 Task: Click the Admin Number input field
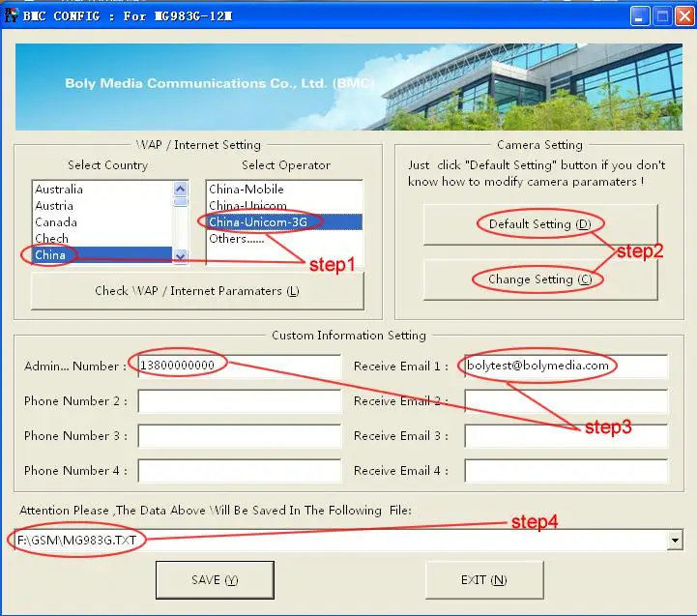tap(240, 366)
